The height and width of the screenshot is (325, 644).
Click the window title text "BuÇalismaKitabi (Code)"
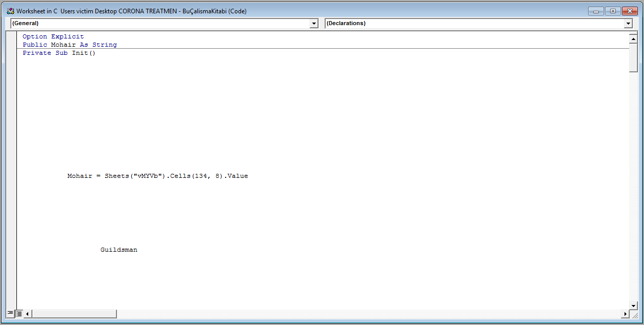(x=215, y=11)
